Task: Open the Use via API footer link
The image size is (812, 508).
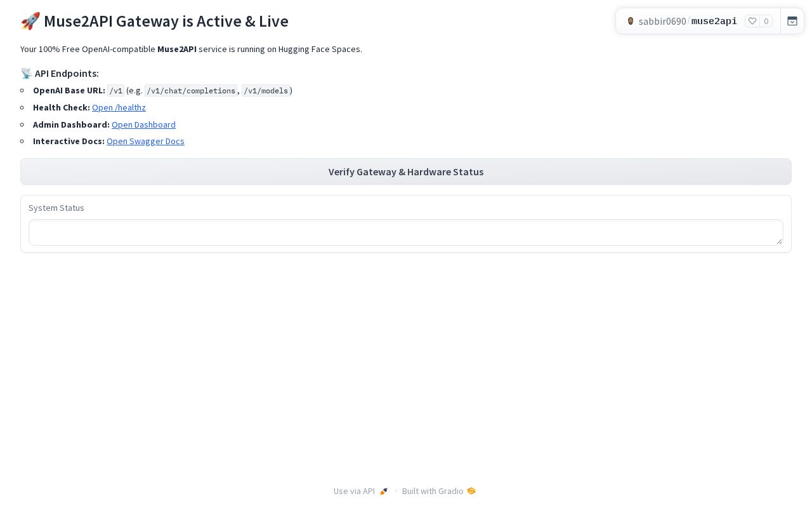Action: point(361,491)
